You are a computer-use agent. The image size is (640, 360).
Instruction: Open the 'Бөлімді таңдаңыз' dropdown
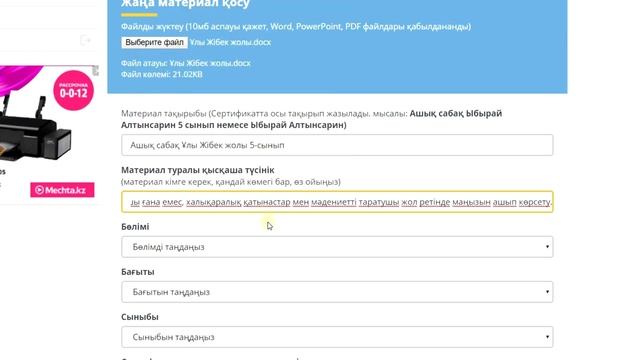(337, 247)
